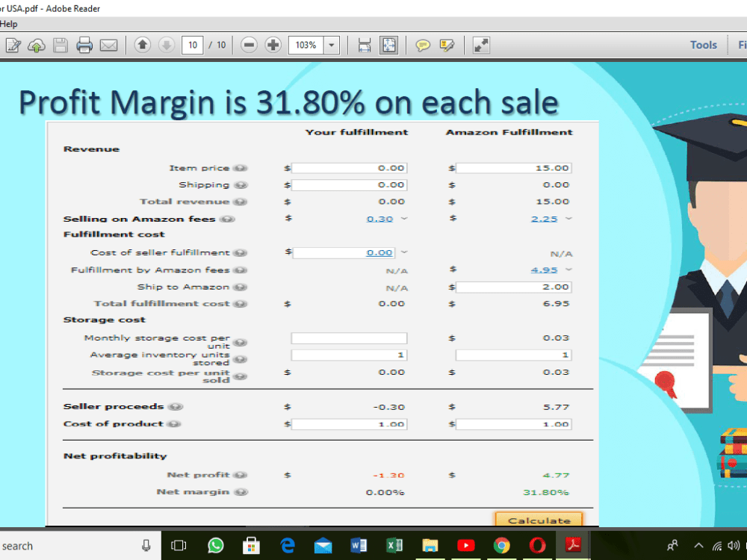Open the zoom level dropdown arrow
The width and height of the screenshot is (747, 560).
332,46
